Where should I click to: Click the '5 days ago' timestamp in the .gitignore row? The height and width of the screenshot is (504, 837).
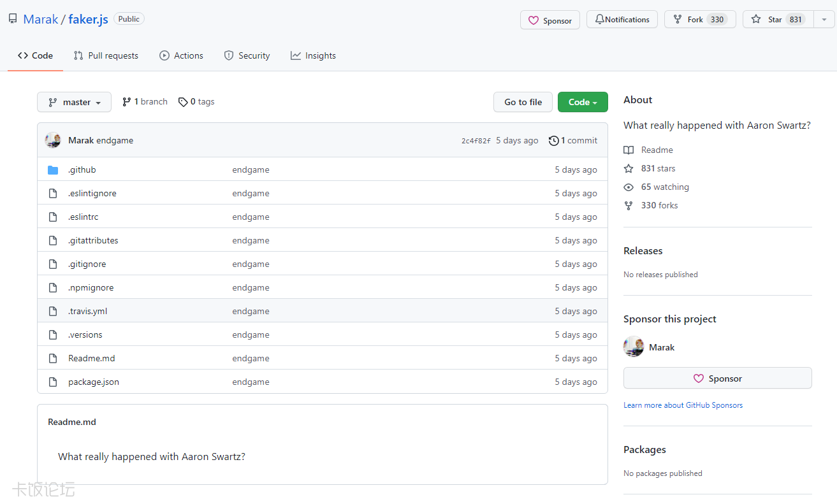576,264
